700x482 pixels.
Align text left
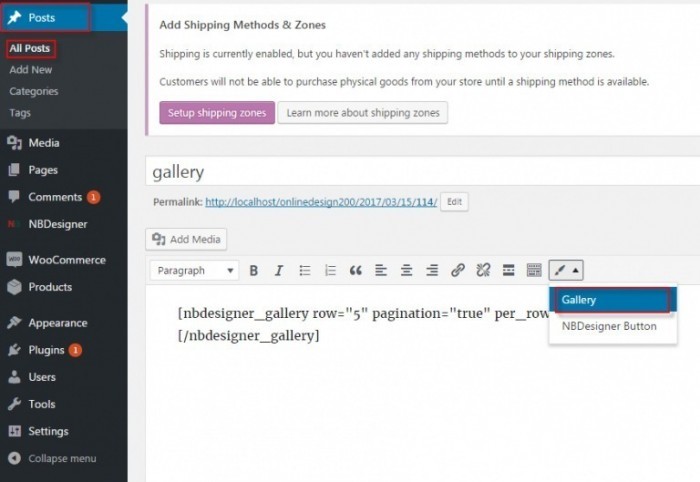381,270
